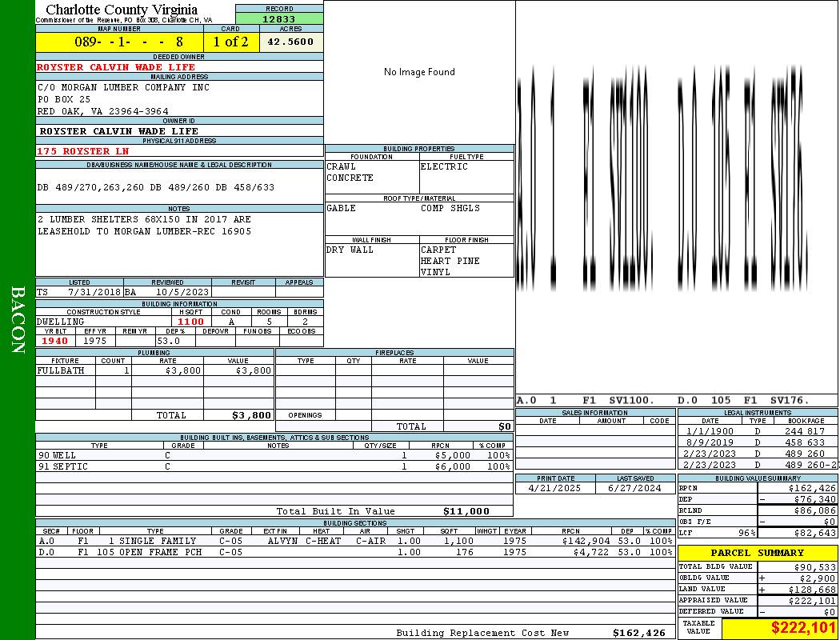Select construction style DWELLING

coord(60,322)
